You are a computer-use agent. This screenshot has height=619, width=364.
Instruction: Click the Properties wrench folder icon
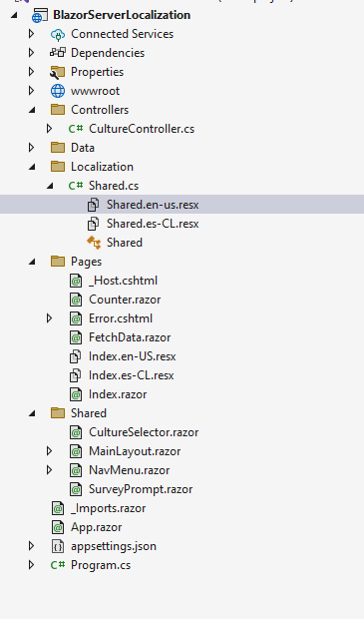58,72
